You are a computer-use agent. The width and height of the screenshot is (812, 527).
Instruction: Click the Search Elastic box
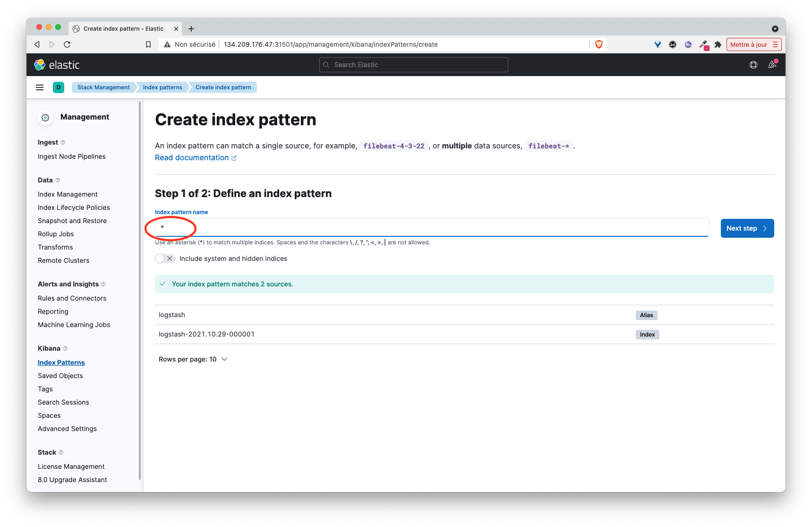coord(414,65)
